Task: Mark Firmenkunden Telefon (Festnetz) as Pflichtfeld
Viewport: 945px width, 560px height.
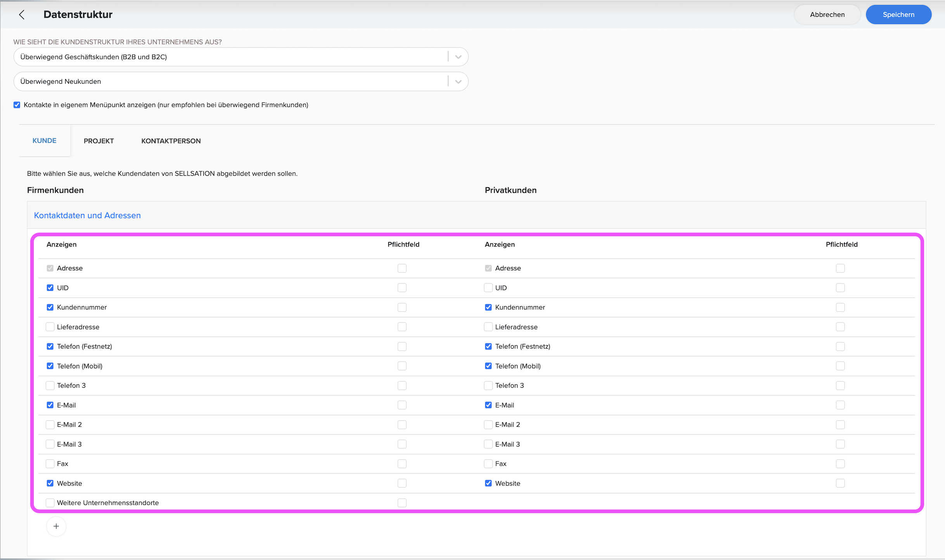Action: 402,346
